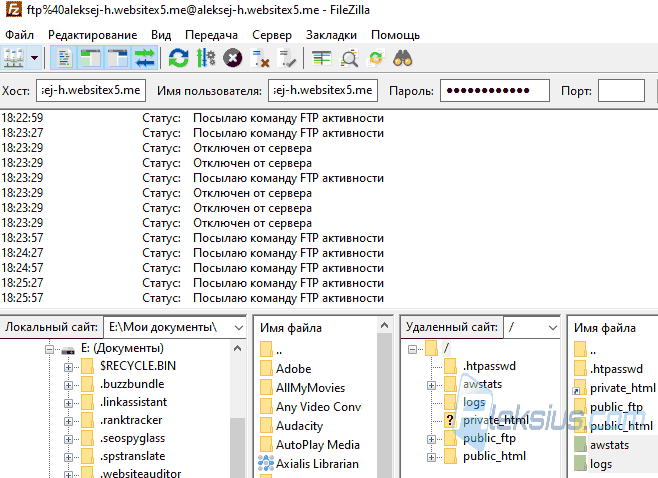Select awstats in remote file list

pos(609,445)
